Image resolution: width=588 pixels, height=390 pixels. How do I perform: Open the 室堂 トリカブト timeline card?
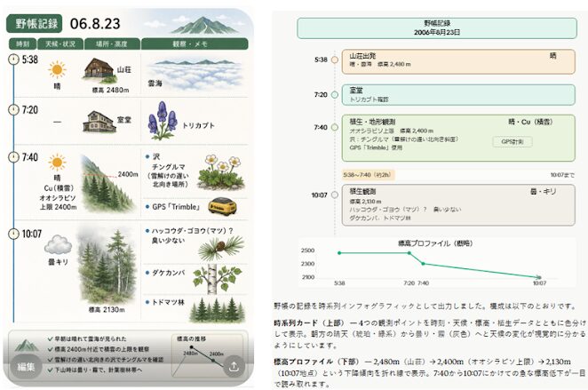pos(458,94)
